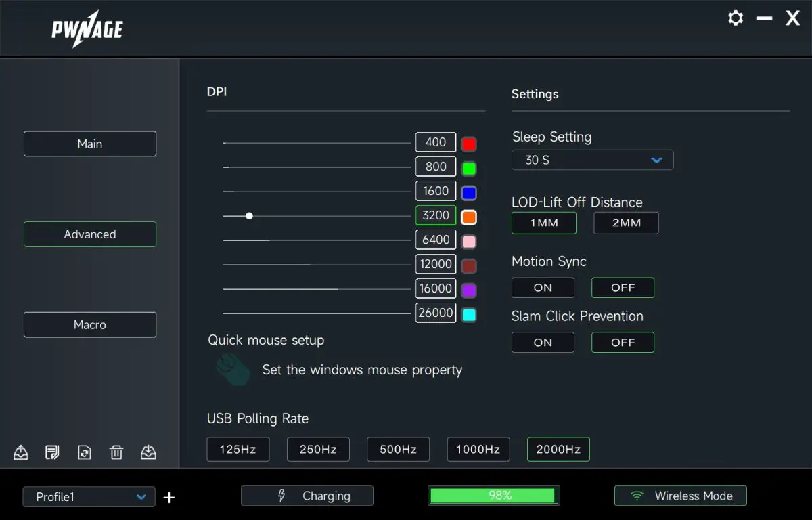This screenshot has width=812, height=520.
Task: Open the settings gear icon
Action: tap(736, 18)
